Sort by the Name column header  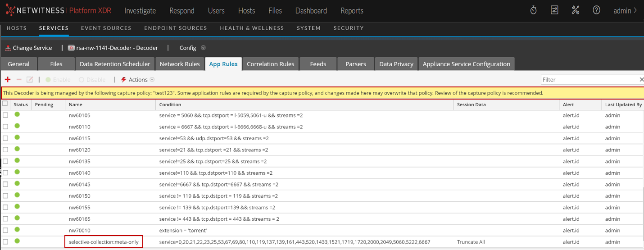(76, 105)
